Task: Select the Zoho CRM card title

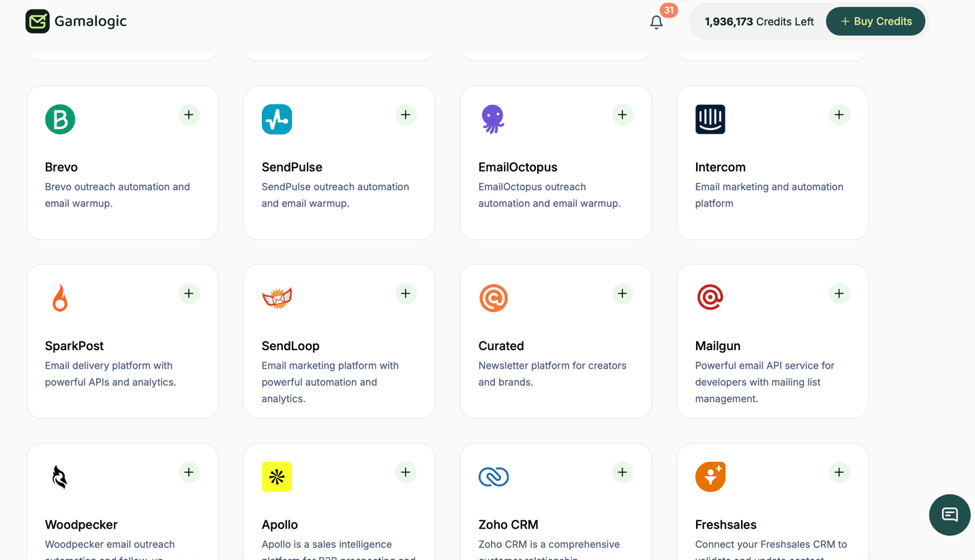Action: 509,525
